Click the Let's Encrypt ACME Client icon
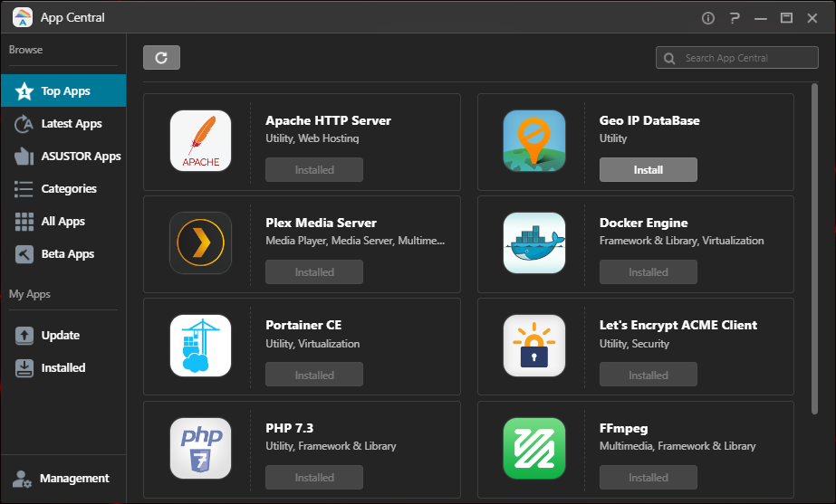The image size is (836, 504). (534, 346)
